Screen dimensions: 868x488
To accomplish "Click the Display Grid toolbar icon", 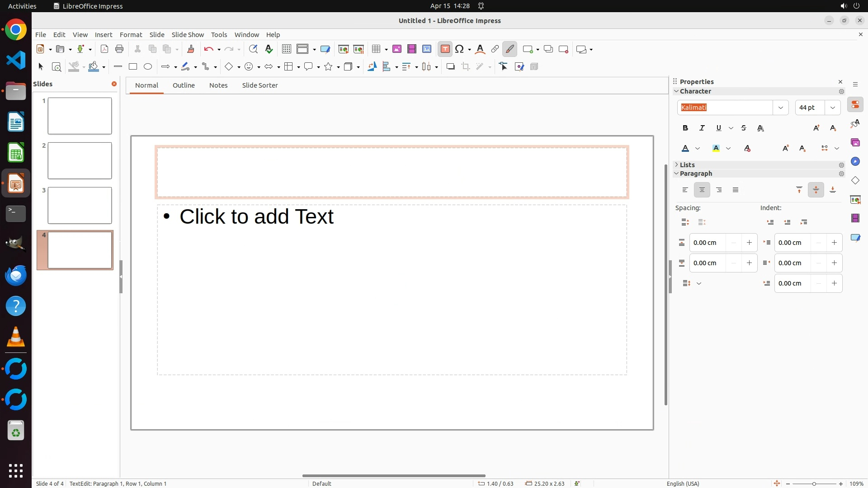I will (286, 49).
